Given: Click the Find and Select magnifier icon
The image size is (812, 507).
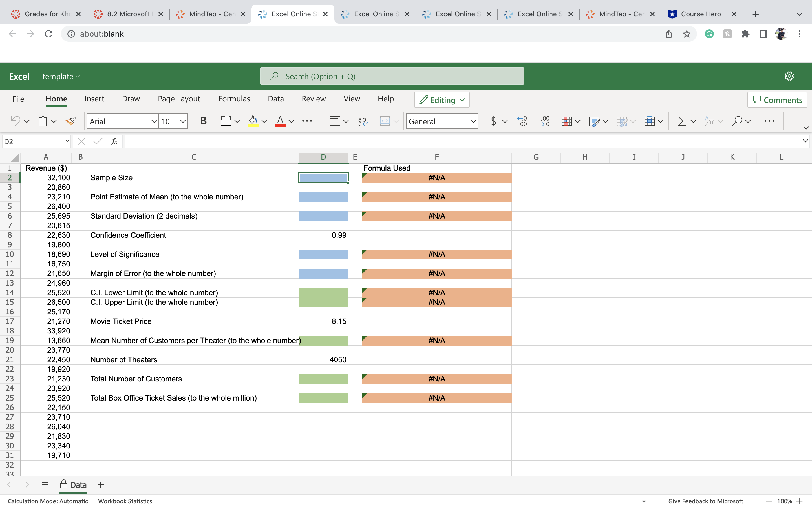Looking at the screenshot, I should tap(736, 121).
